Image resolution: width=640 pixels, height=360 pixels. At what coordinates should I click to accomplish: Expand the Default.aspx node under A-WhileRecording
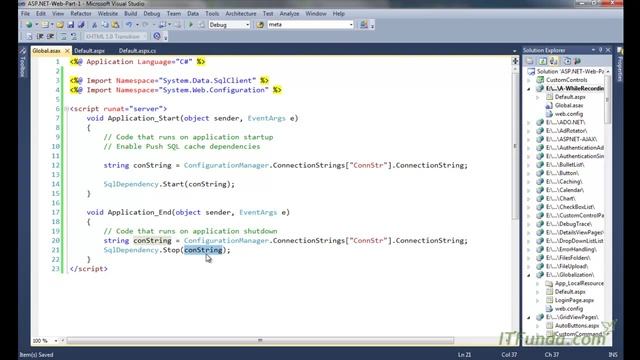(x=538, y=97)
